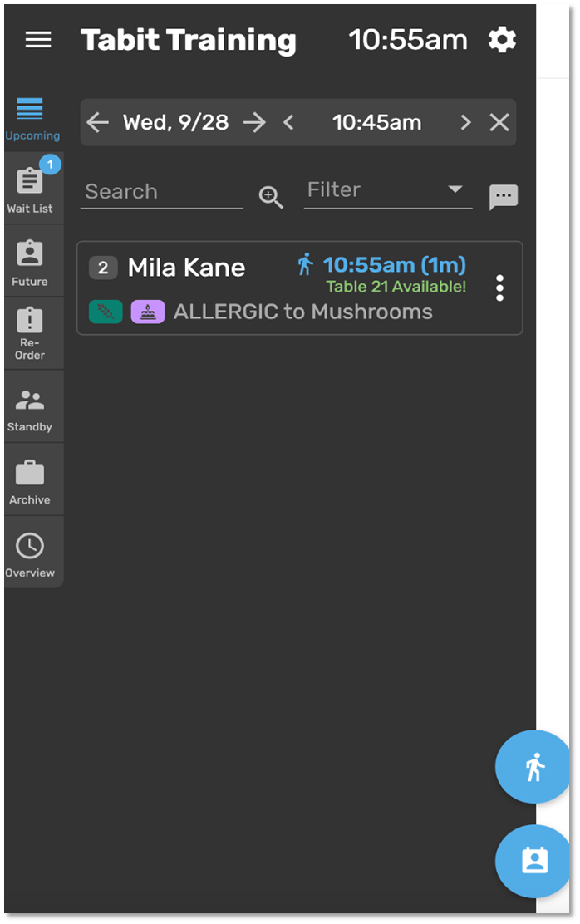
Task: Click into the Search field
Action: pyautogui.click(x=162, y=192)
